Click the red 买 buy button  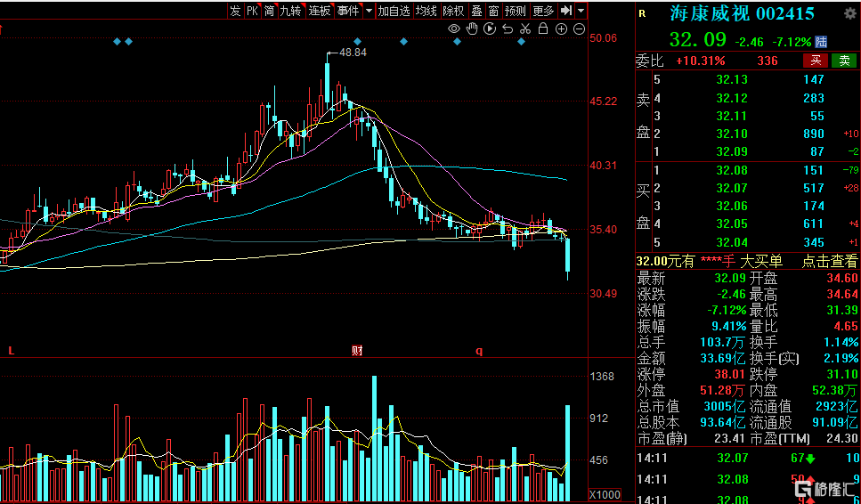[x=816, y=61]
